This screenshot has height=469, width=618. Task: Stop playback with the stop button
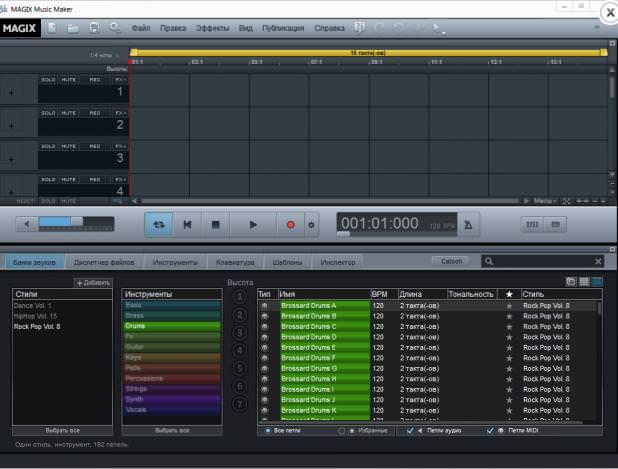point(215,225)
